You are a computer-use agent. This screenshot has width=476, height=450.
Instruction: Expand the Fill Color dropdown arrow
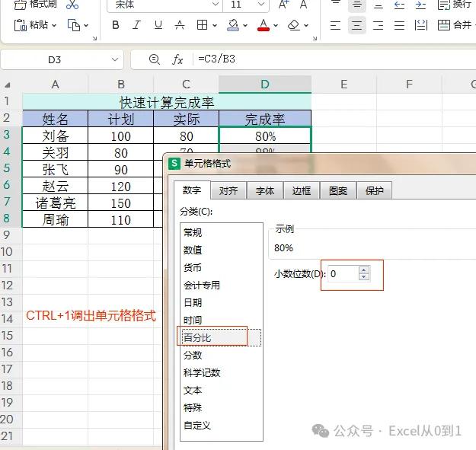pyautogui.click(x=245, y=25)
